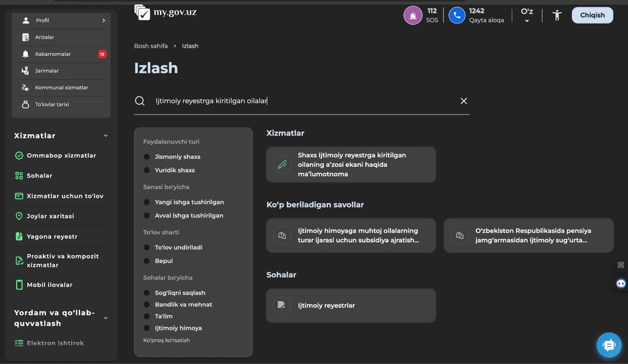Click the Chiqish logout button
This screenshot has height=364, width=628.
coord(592,15)
